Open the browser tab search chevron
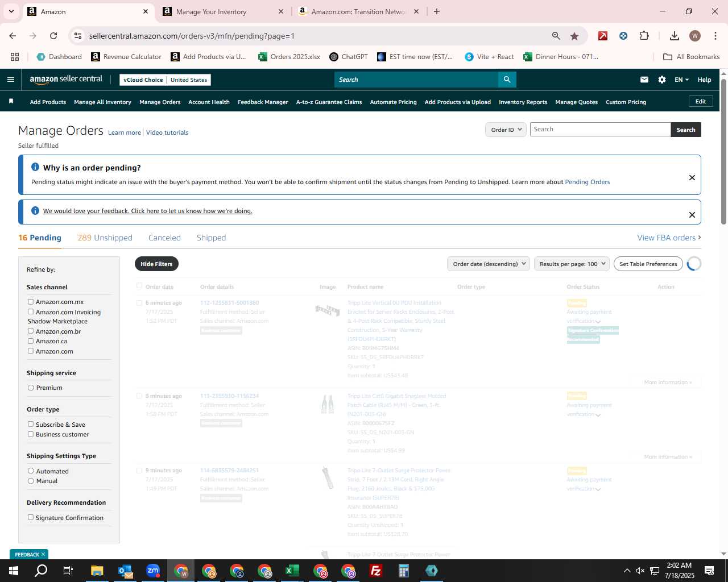The width and height of the screenshot is (728, 582). coord(11,11)
